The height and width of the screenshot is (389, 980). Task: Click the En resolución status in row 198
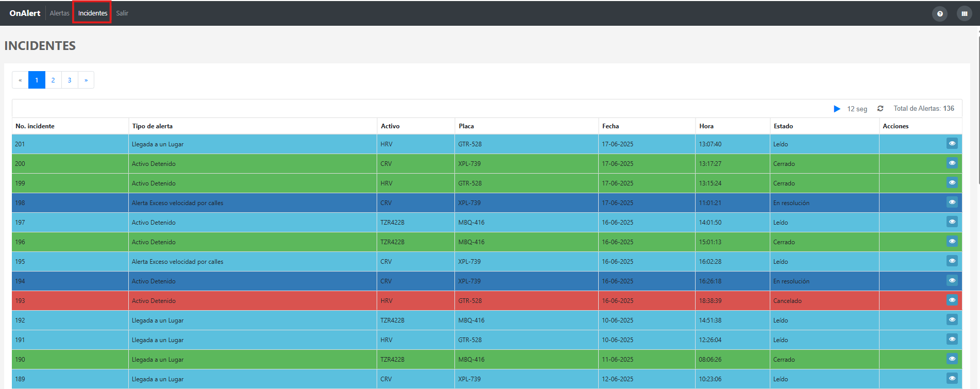tap(791, 203)
